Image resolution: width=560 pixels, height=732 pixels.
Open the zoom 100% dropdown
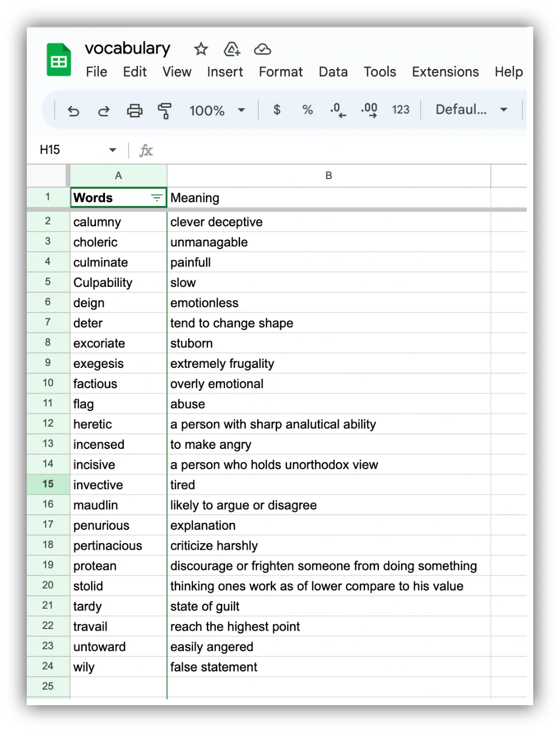coord(217,110)
